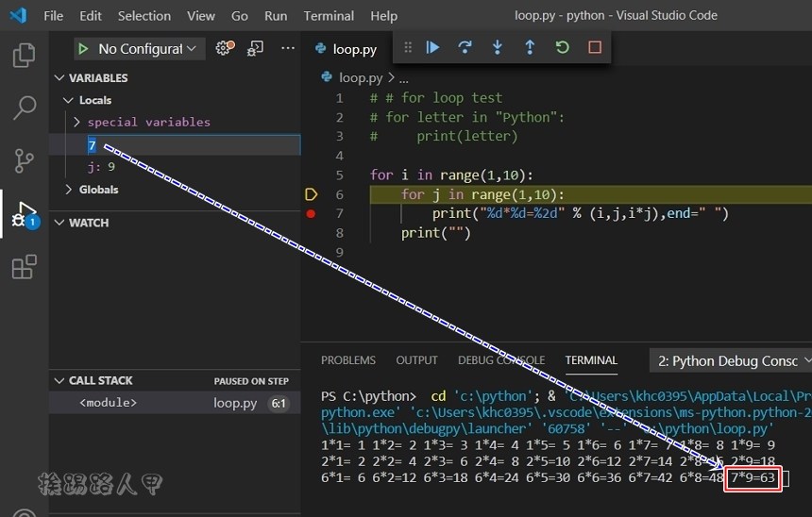Image resolution: width=812 pixels, height=517 pixels.
Task: Toggle the breakpoint on line 7
Action: pyautogui.click(x=312, y=214)
